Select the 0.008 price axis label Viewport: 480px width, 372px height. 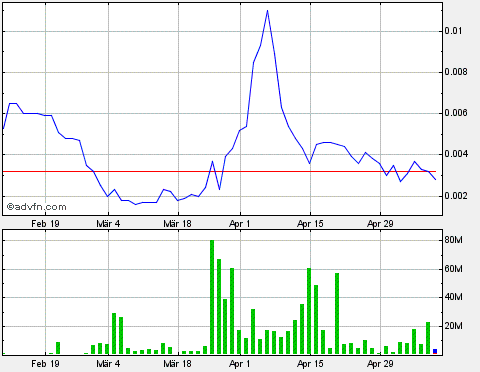[456, 72]
